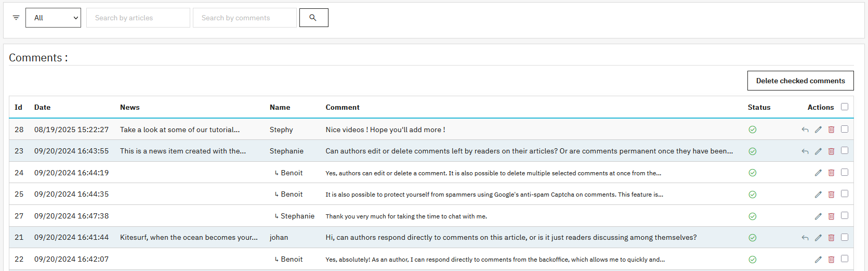Click approved status icon for comment 24
The height and width of the screenshot is (271, 868).
(x=752, y=173)
